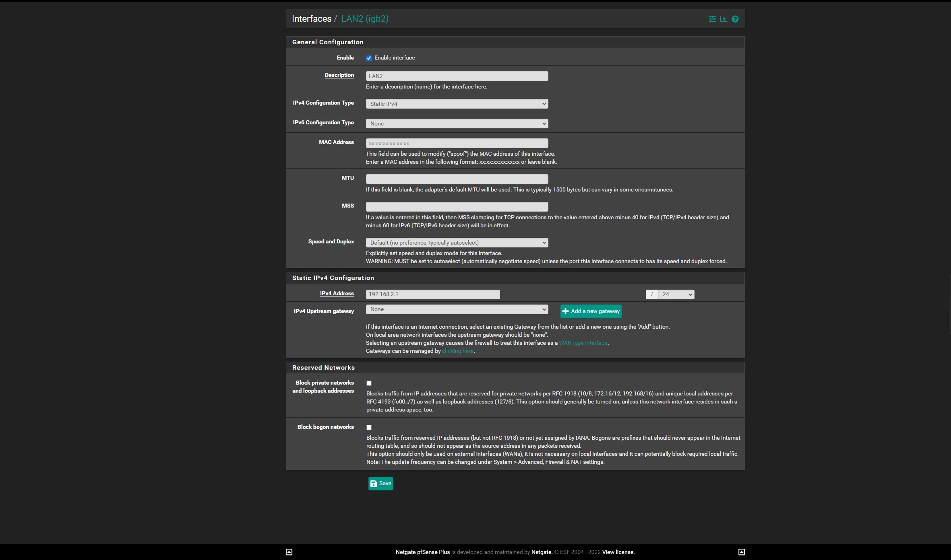Enable Block private networks checkbox
Screen dimensions: 951x560
click(x=369, y=383)
